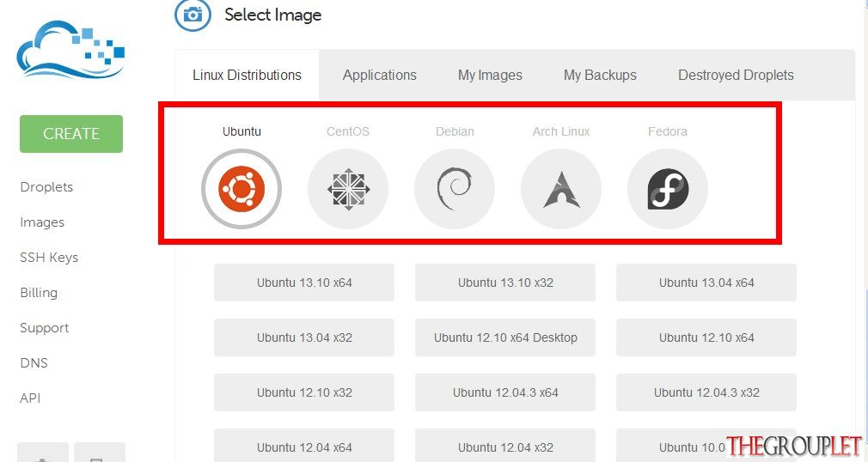Choose Ubuntu 12.04 x64 image
The width and height of the screenshot is (868, 462).
[304, 446]
